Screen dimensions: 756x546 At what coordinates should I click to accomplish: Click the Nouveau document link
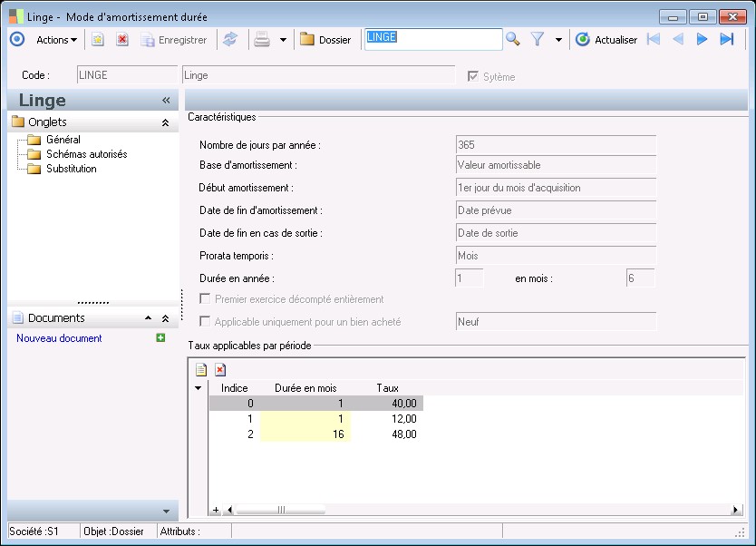point(59,338)
